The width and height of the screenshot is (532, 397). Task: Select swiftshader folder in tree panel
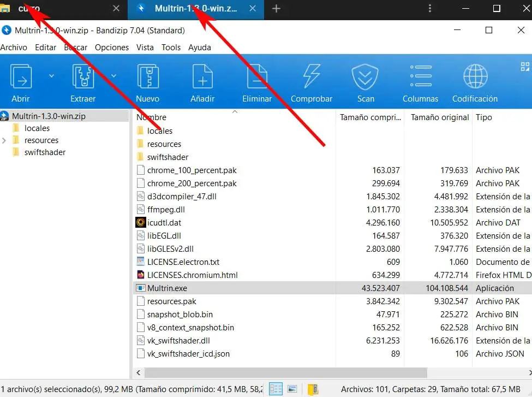coord(45,152)
